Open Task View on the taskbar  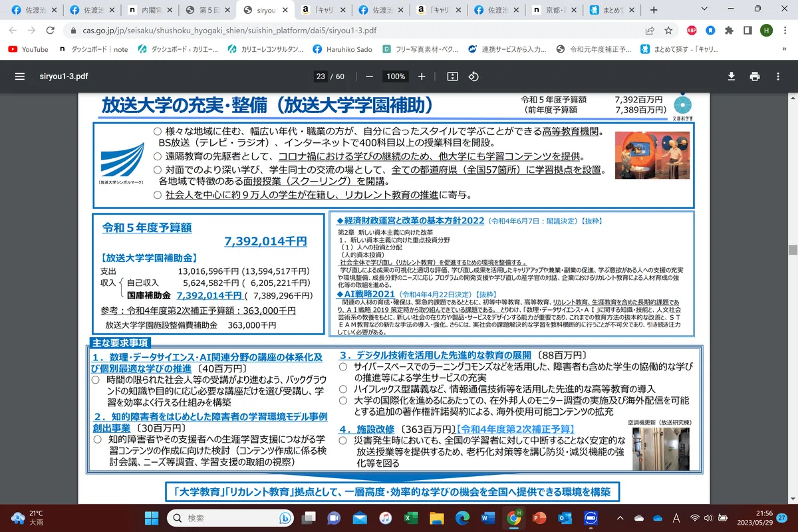pos(309,518)
